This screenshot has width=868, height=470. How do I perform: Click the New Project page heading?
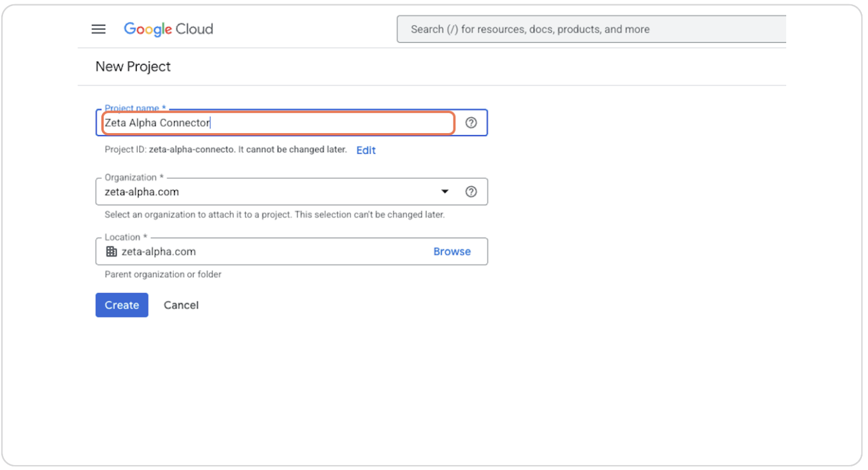pyautogui.click(x=133, y=67)
